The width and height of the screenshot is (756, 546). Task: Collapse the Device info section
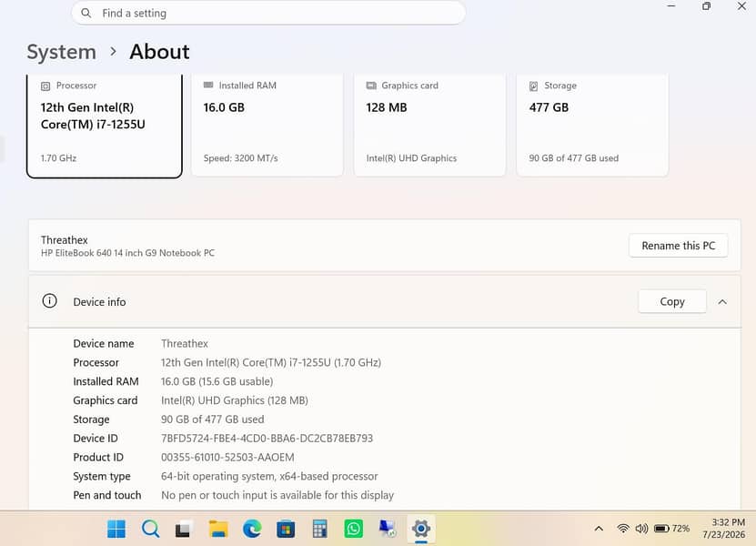(722, 302)
